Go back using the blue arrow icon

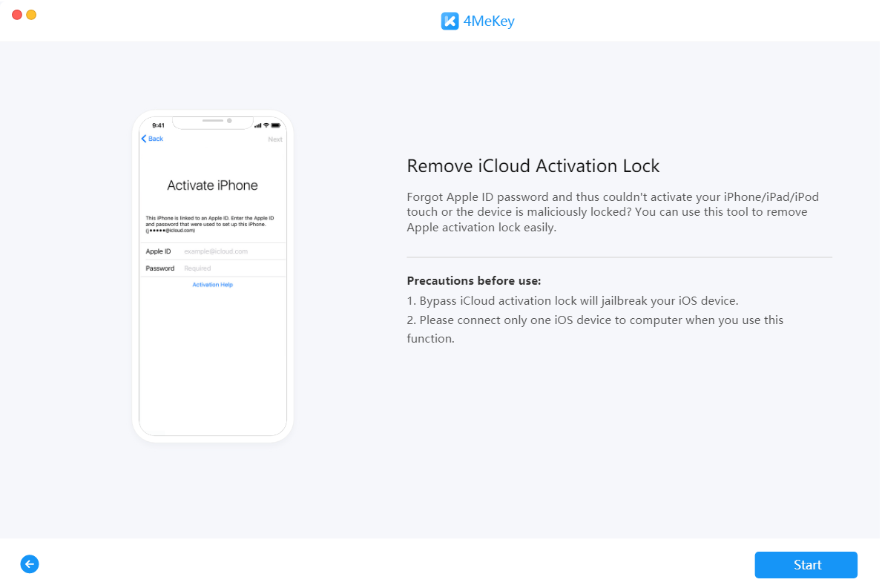point(30,564)
